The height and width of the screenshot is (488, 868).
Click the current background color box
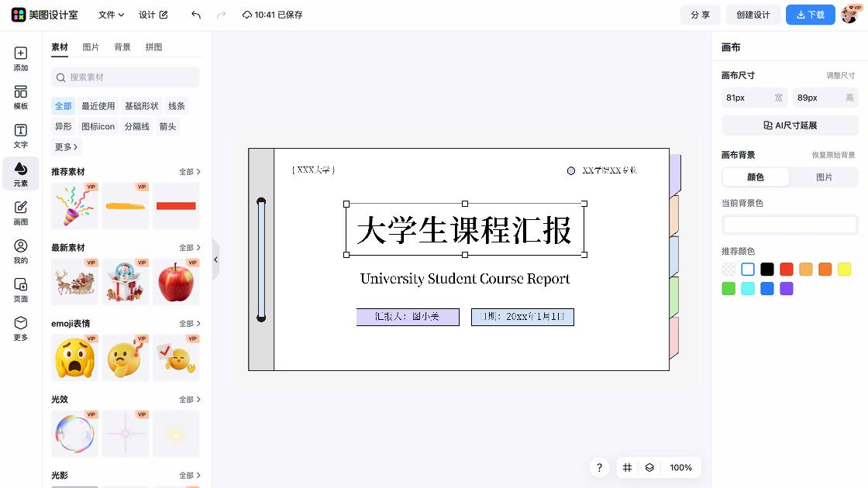click(790, 225)
